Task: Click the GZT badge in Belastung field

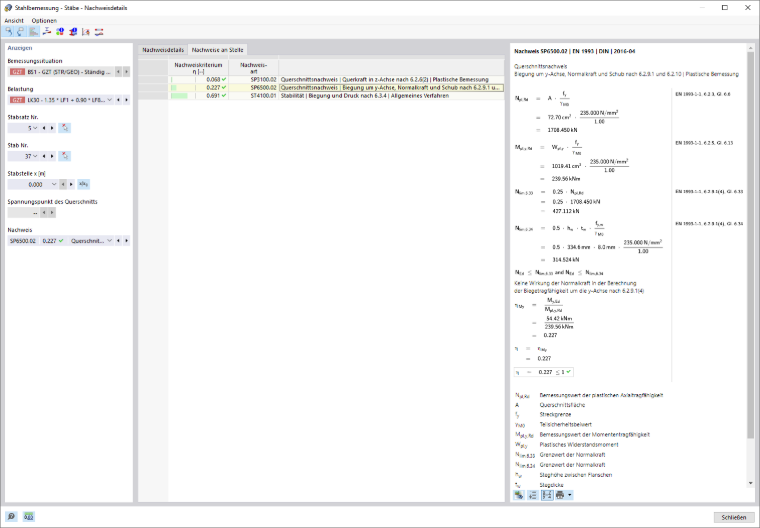Action: pos(17,100)
